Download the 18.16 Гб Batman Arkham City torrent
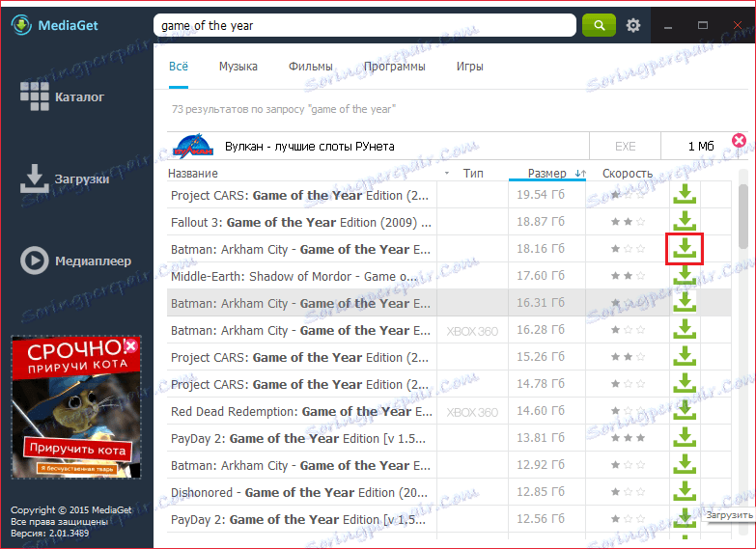 (x=685, y=249)
